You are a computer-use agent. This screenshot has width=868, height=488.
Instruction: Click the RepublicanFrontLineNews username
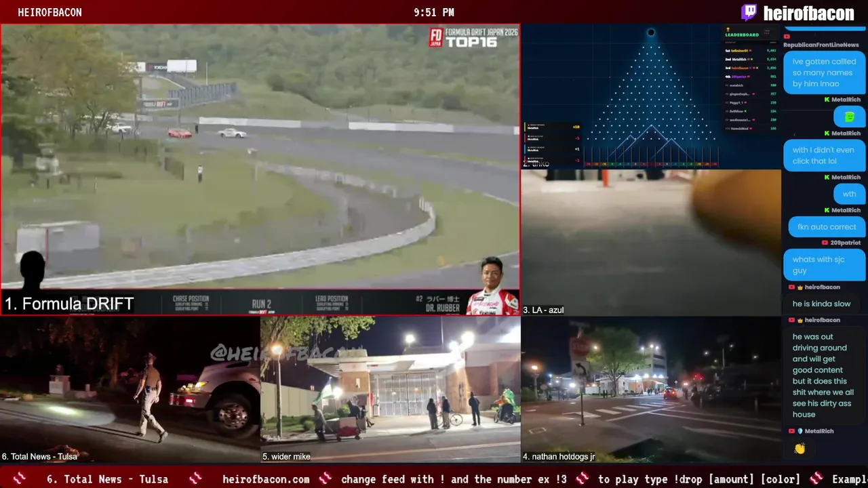point(821,45)
